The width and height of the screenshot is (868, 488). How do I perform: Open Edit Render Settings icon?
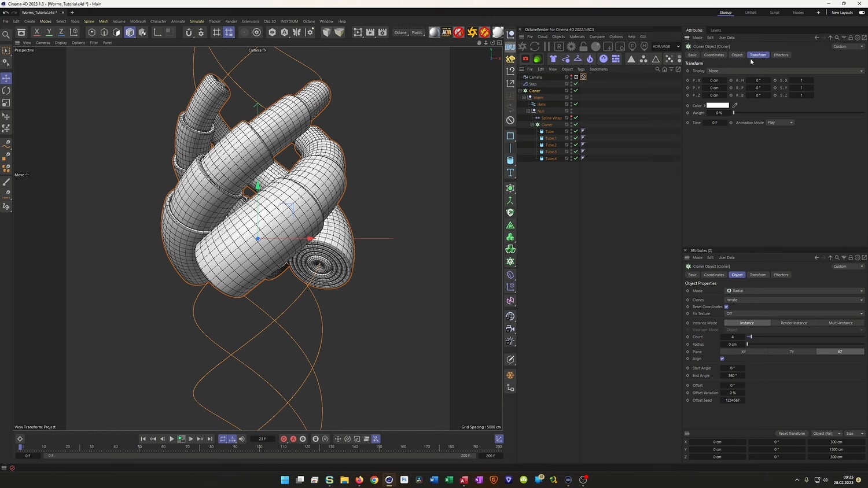[x=382, y=32]
